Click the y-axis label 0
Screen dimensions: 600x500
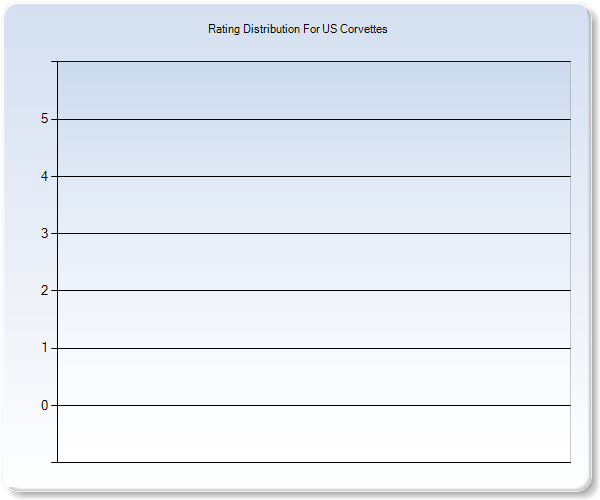click(44, 405)
